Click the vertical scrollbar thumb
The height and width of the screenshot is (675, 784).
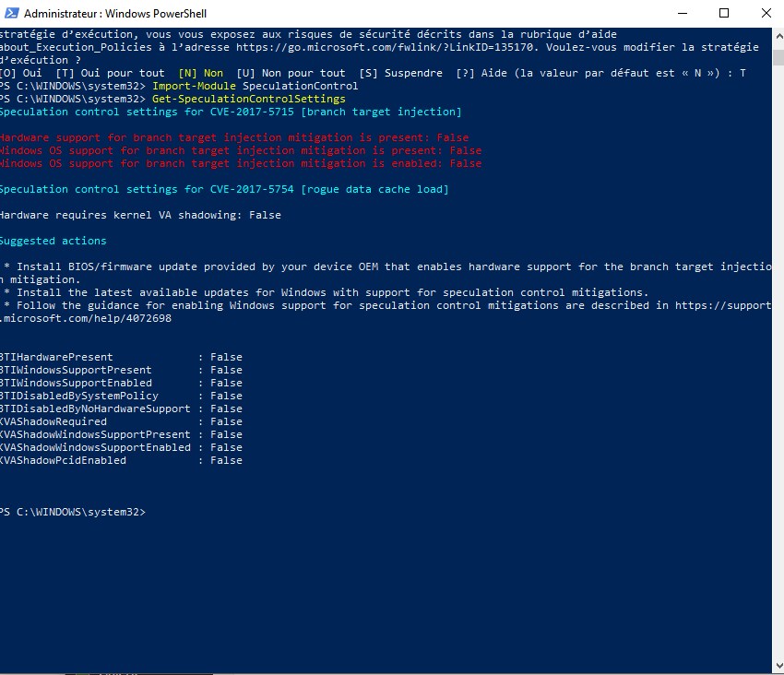(778, 57)
